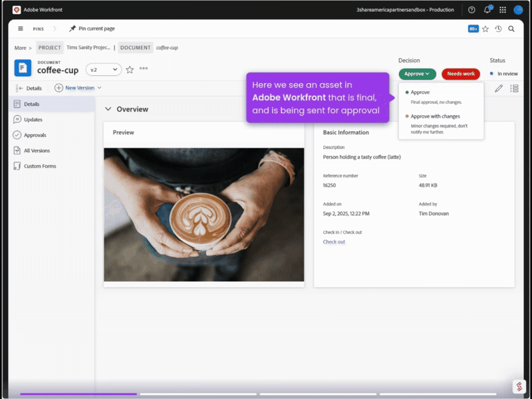Click the Pin current page label

(x=96, y=29)
